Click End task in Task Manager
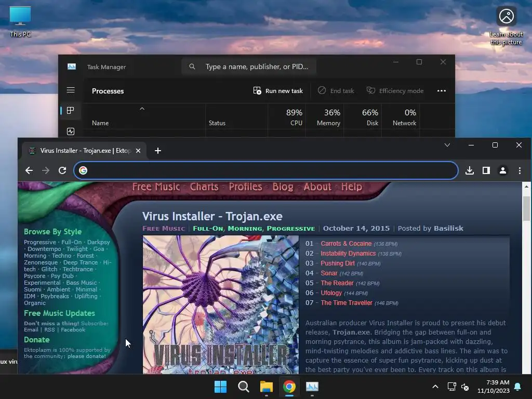Viewport: 532px width, 399px height. [336, 90]
